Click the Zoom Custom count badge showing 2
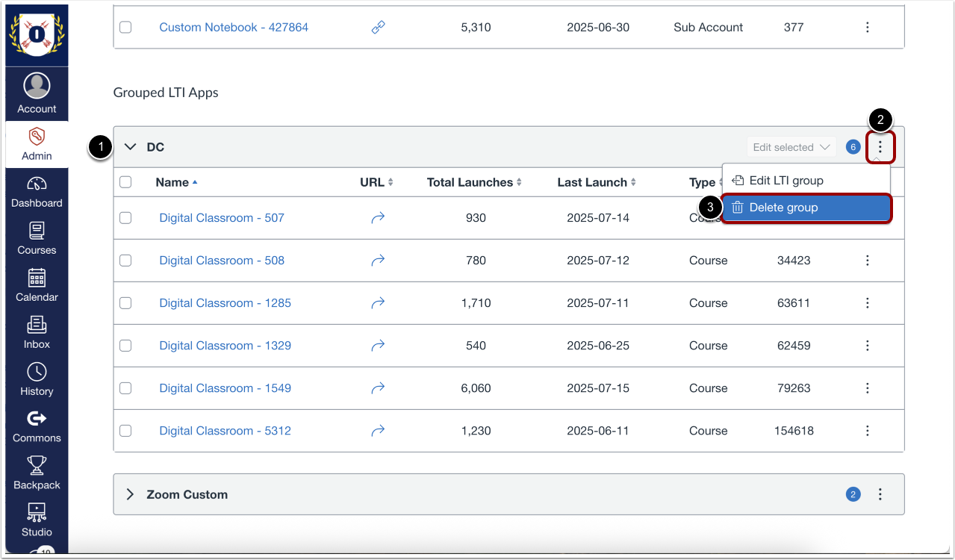 (x=853, y=494)
